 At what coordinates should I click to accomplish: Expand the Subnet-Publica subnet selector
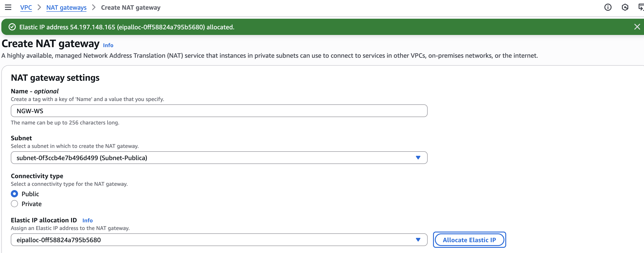[x=213, y=158]
